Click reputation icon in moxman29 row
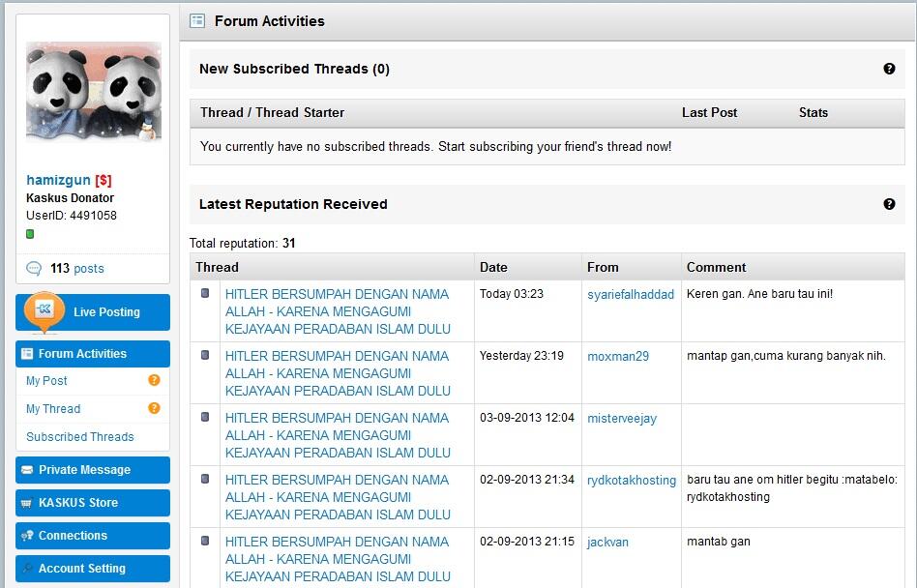 [x=205, y=355]
